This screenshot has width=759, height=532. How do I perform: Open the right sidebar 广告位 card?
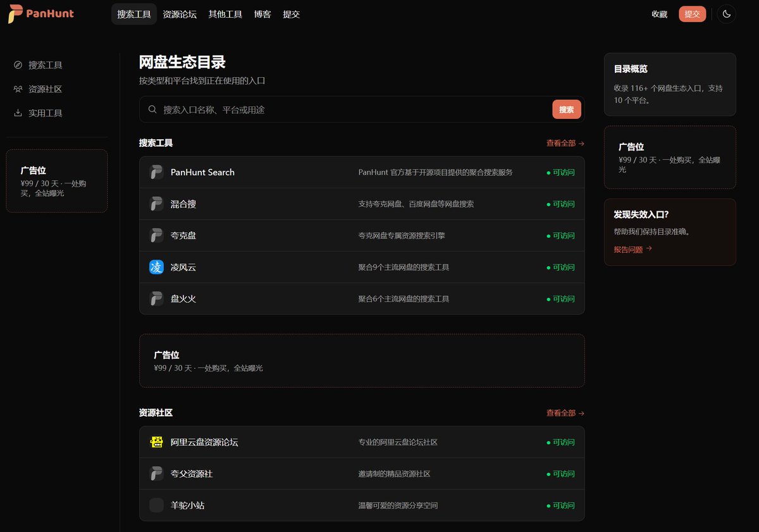(x=670, y=158)
